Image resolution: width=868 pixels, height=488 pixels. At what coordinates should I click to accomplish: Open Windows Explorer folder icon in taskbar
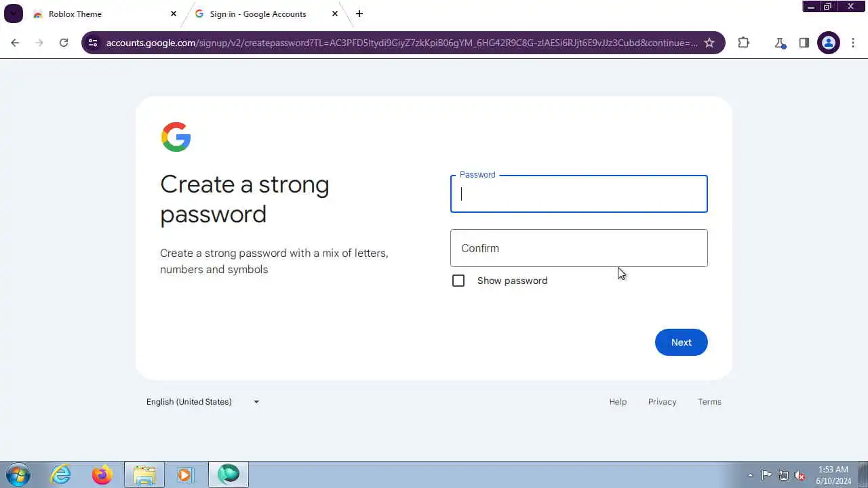click(x=144, y=474)
